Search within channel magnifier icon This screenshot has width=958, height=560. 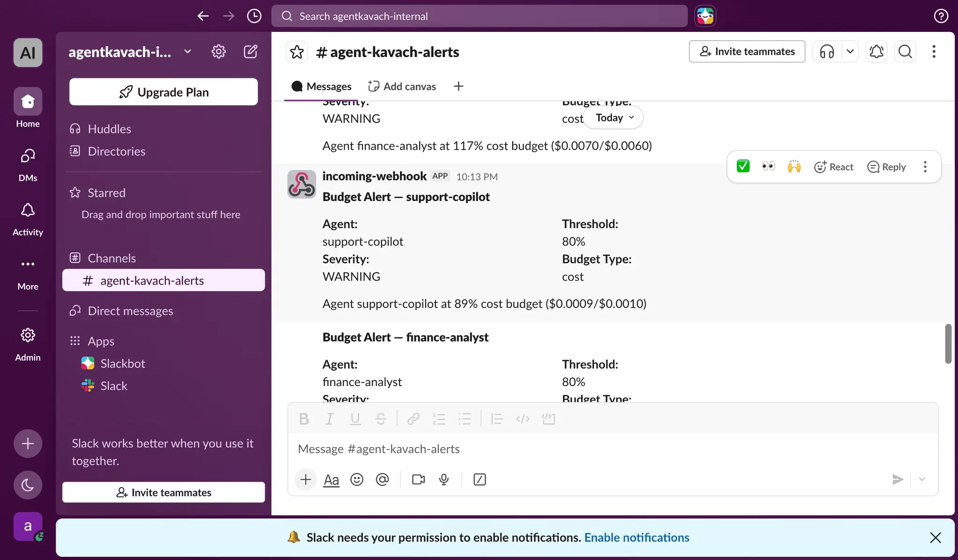point(905,51)
